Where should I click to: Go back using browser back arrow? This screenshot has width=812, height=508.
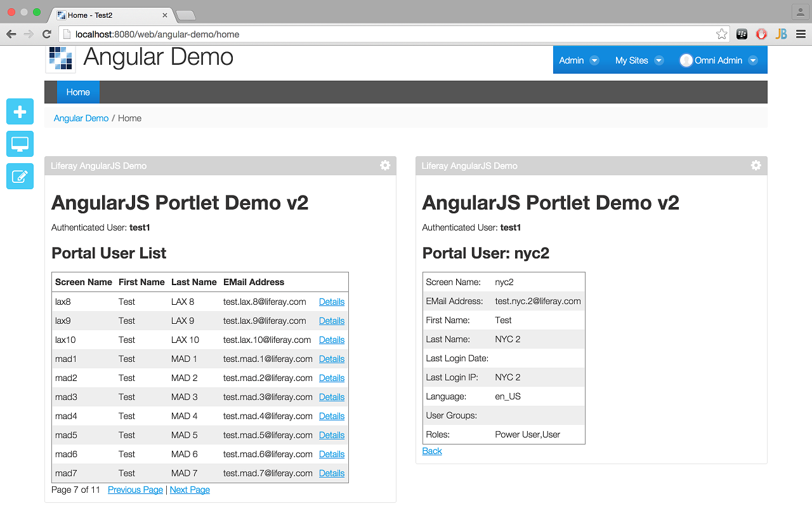tap(11, 34)
